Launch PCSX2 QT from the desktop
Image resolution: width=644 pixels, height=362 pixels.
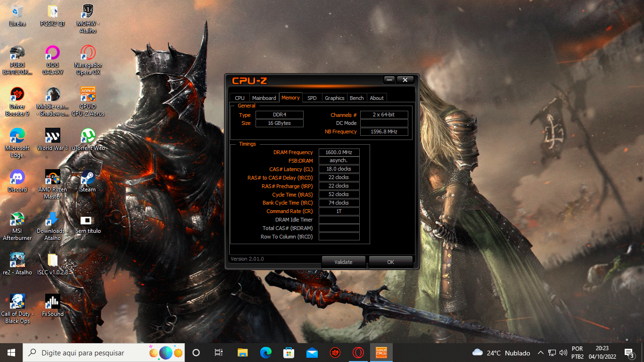(x=52, y=16)
